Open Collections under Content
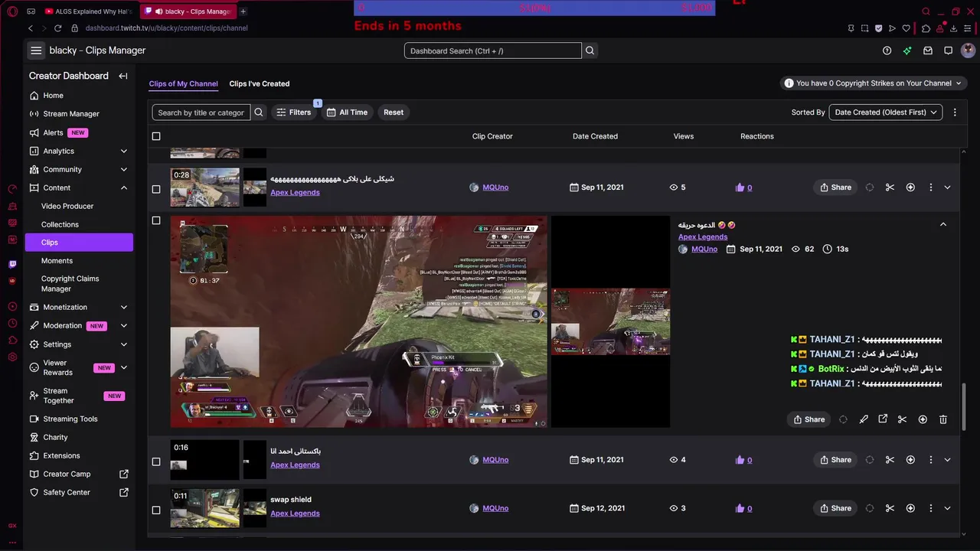This screenshot has height=551, width=980. [60, 224]
